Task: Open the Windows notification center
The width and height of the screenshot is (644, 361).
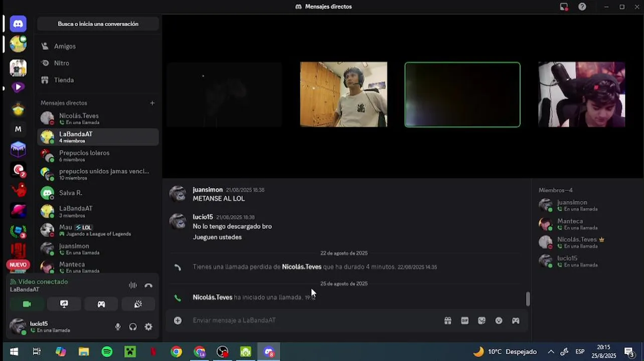Action: (628, 351)
